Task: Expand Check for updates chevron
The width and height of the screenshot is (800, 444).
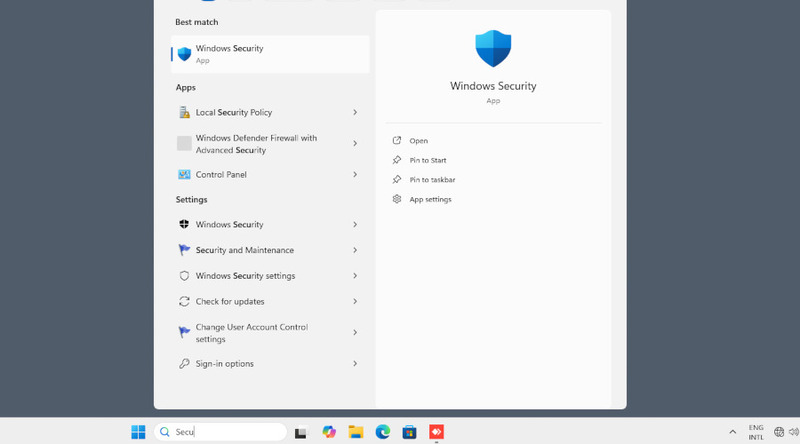Action: [x=355, y=302]
